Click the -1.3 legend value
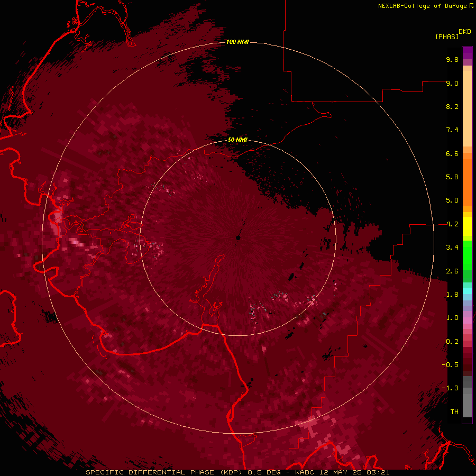Screen dimensions: 476x476 tap(450, 388)
